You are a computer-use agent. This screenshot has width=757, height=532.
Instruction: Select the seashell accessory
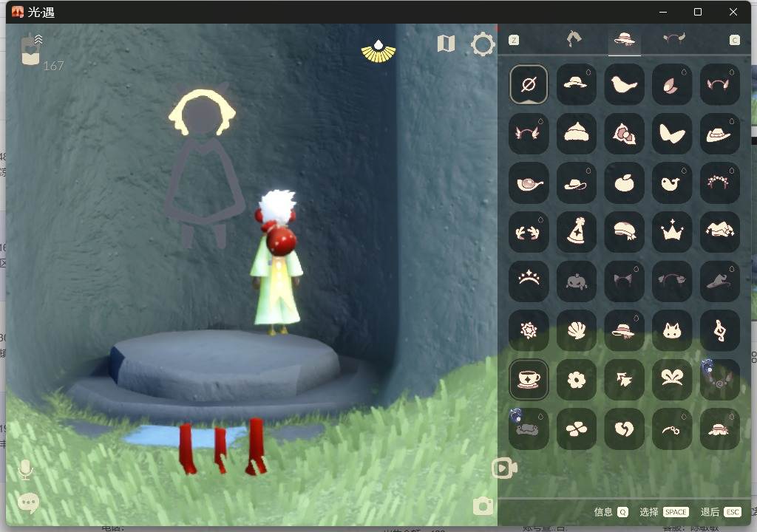click(577, 331)
